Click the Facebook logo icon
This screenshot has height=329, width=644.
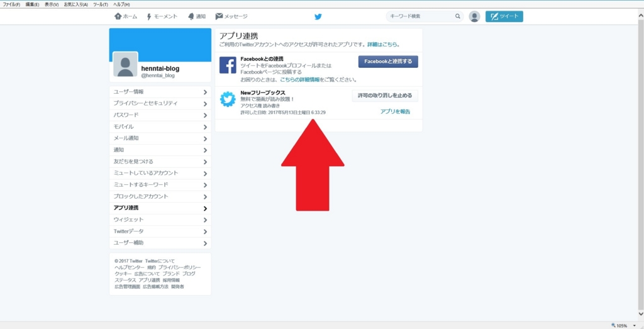click(x=228, y=65)
